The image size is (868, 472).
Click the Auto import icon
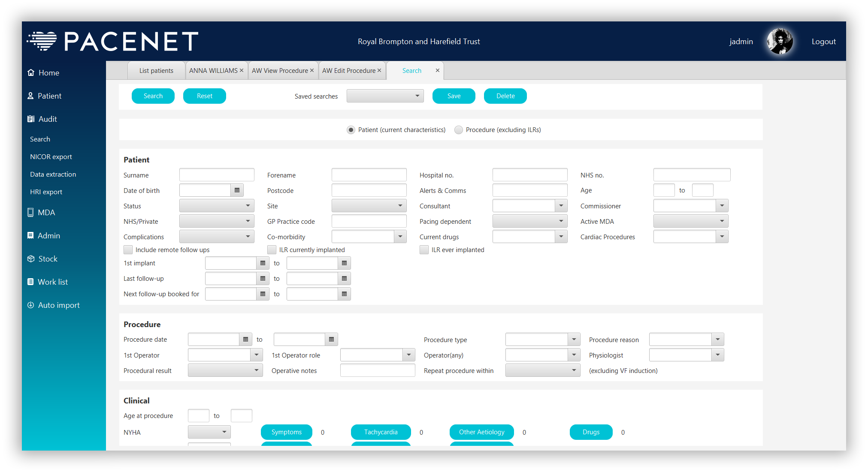pos(31,305)
